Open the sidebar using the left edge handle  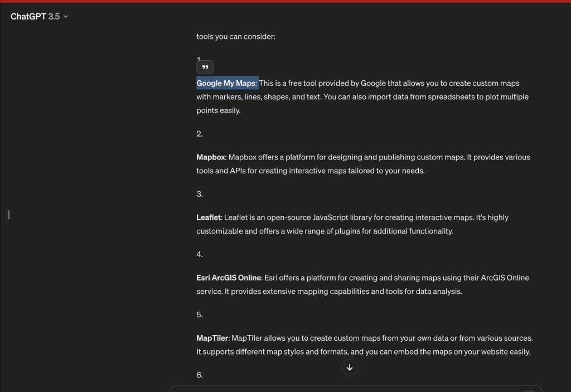pyautogui.click(x=9, y=215)
